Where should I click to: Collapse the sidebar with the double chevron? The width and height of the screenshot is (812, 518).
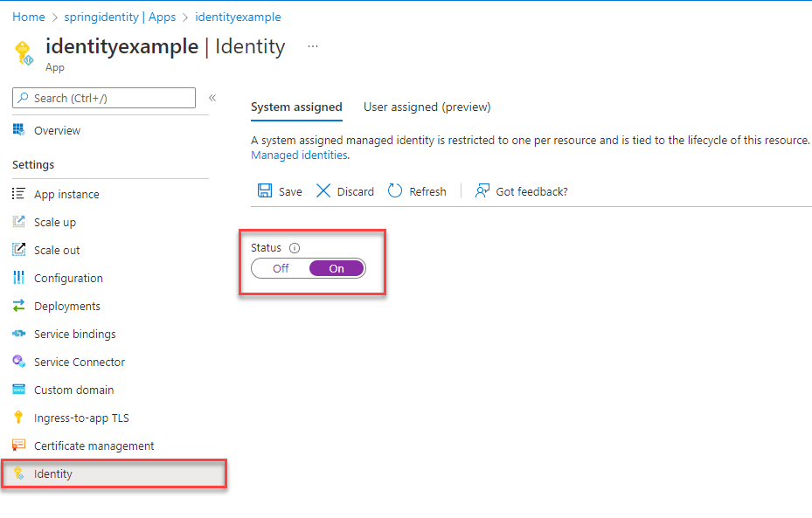[212, 98]
